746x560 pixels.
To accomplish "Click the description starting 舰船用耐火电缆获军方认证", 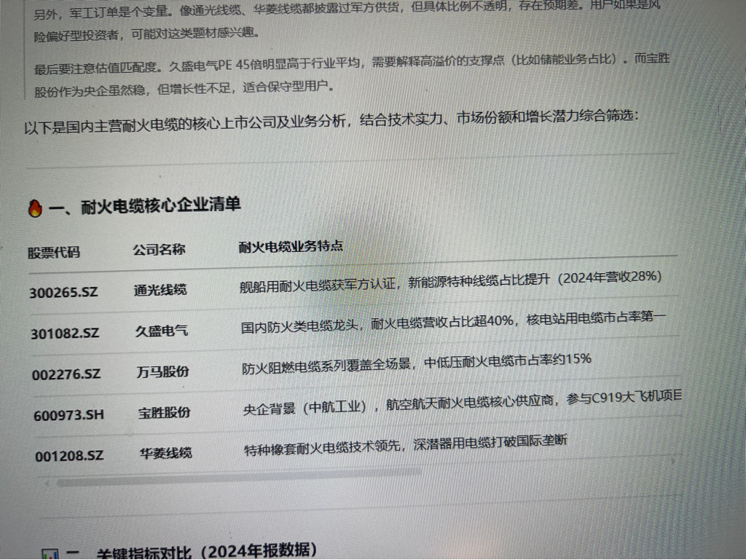I will pos(450,281).
